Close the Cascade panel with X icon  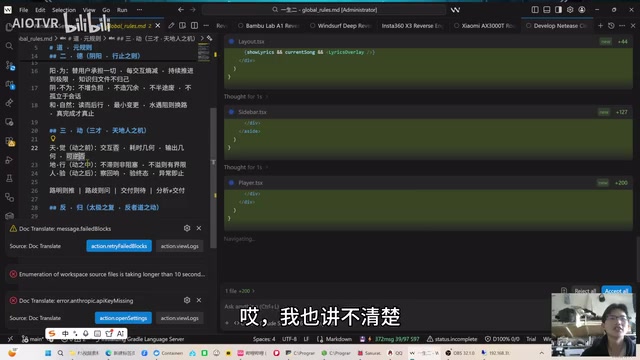tap(633, 26)
